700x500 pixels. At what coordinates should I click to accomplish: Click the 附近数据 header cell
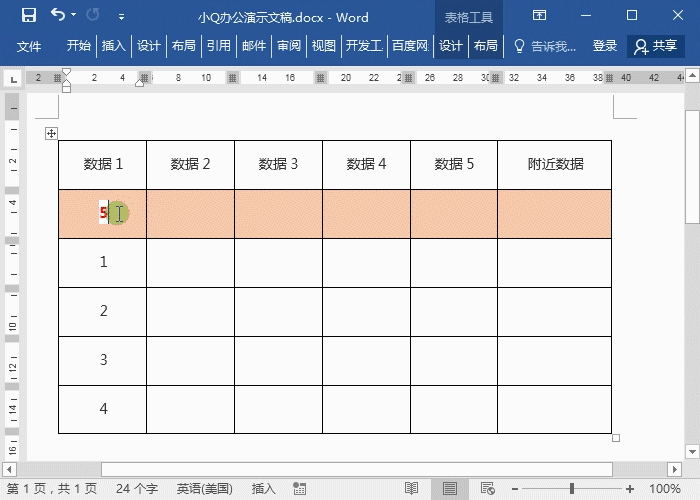554,165
